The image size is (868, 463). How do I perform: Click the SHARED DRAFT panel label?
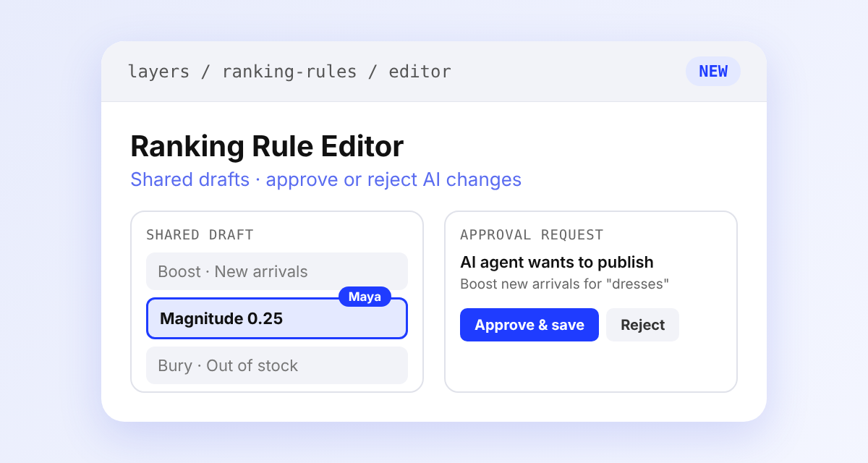pos(200,234)
